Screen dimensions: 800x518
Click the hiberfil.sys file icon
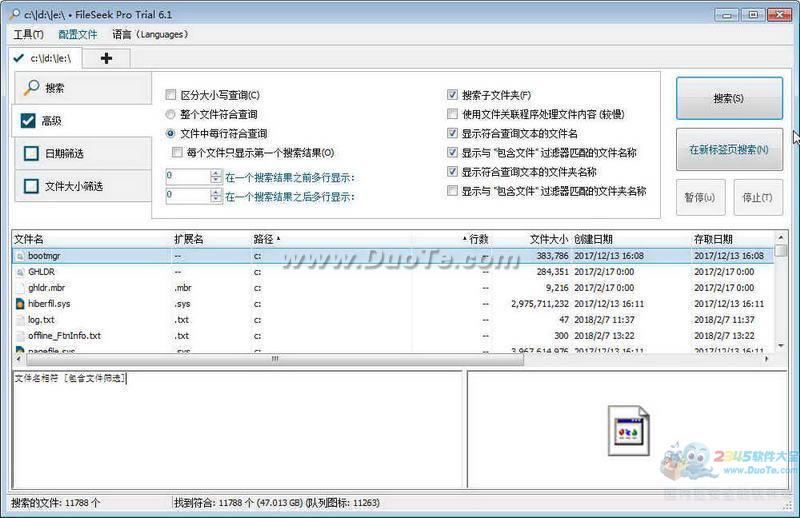[x=20, y=304]
